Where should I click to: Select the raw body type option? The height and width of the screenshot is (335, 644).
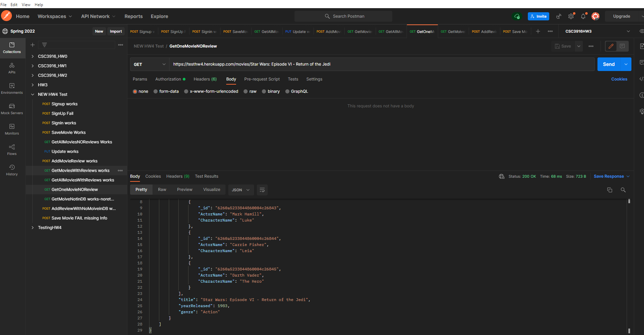pos(250,91)
